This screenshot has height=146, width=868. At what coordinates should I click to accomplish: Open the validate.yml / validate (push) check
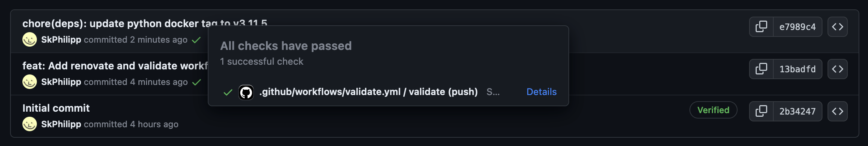tap(368, 92)
